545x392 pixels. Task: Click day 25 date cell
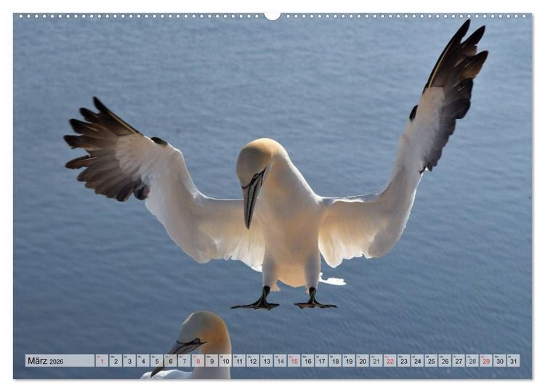pos(432,361)
